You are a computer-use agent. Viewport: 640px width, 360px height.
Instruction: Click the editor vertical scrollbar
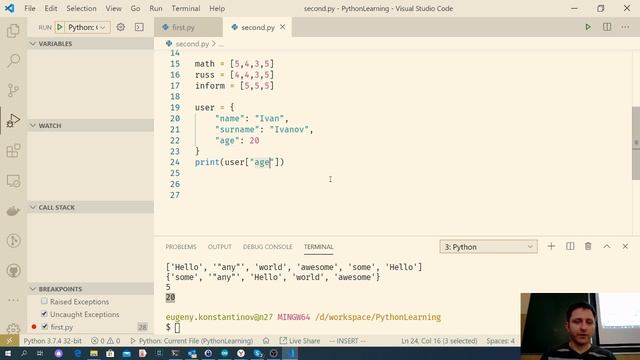pyautogui.click(x=636, y=143)
